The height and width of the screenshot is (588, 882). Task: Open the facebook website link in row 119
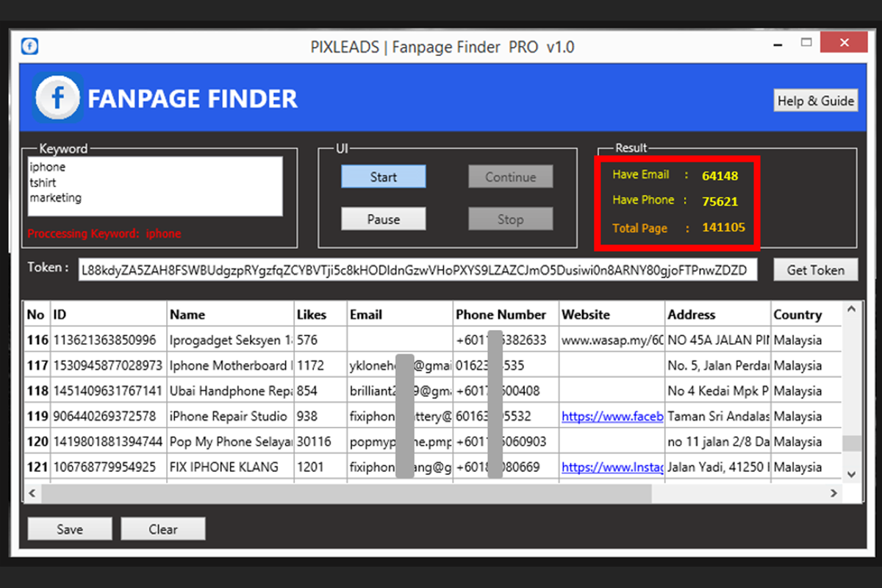click(x=612, y=416)
